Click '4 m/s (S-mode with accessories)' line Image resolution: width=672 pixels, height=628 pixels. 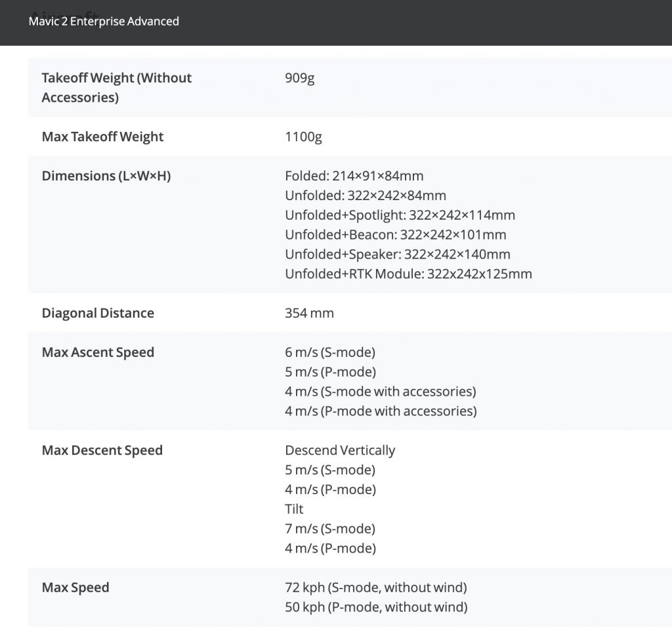381,391
